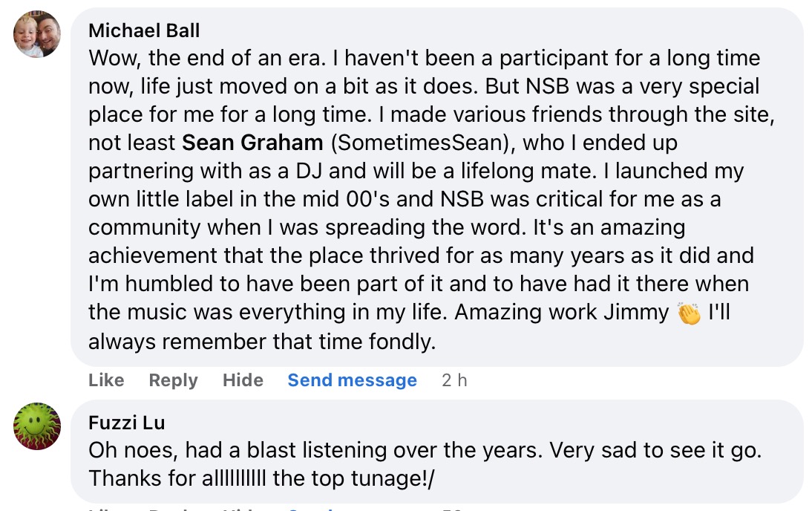
Task: Click "always remember that time fondly" line
Action: pos(261,341)
